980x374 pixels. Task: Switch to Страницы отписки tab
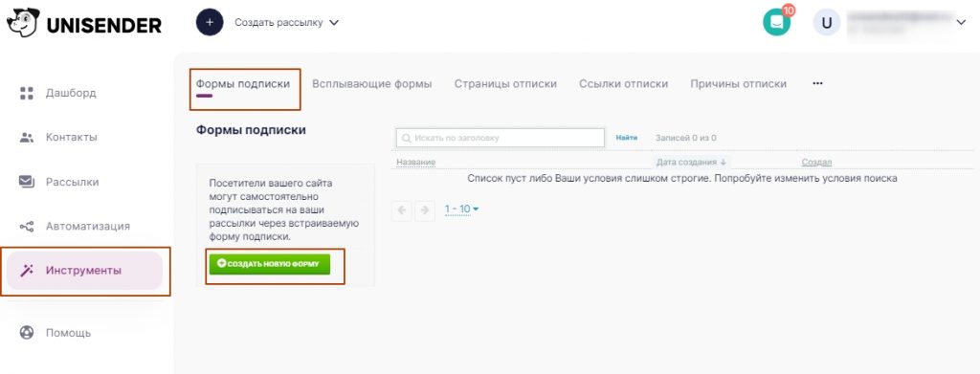[505, 83]
